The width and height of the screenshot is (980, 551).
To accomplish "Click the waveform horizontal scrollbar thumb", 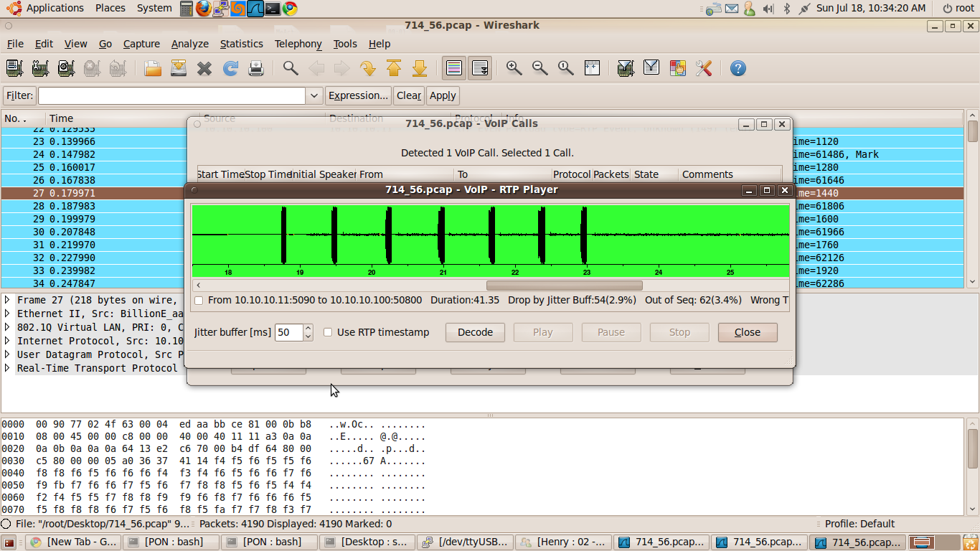I will [x=564, y=286].
